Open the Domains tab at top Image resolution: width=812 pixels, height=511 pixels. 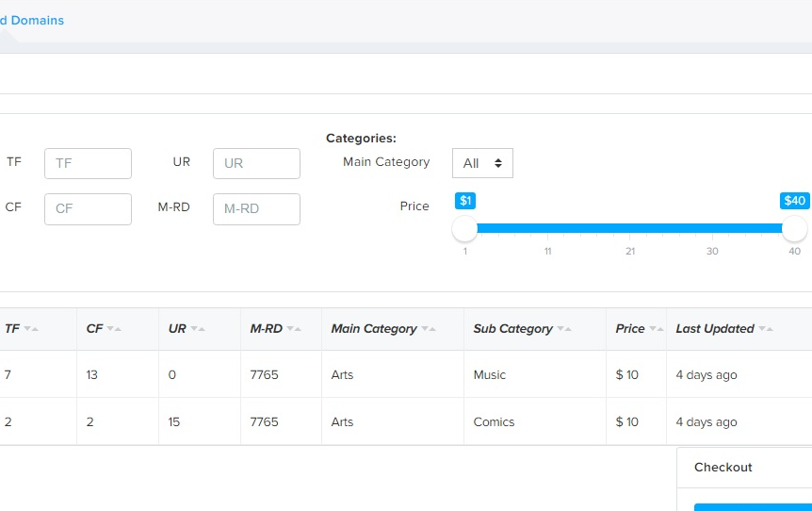pyautogui.click(x=34, y=20)
